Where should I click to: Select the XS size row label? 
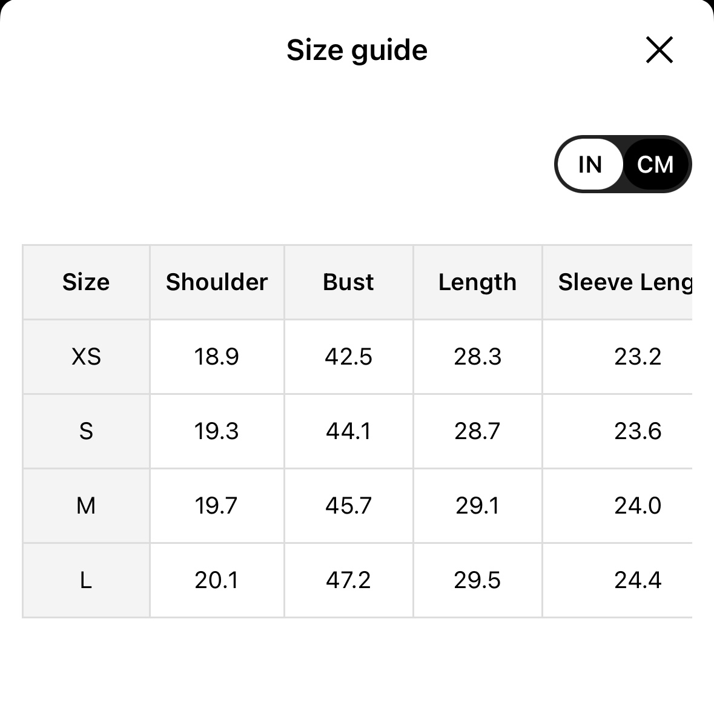coord(86,357)
